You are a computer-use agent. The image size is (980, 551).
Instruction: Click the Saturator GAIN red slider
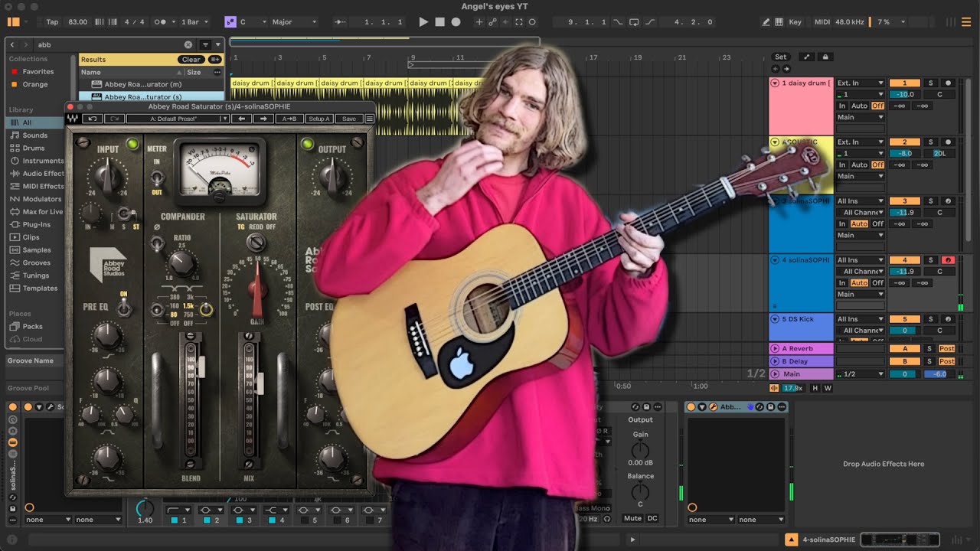coord(257,291)
